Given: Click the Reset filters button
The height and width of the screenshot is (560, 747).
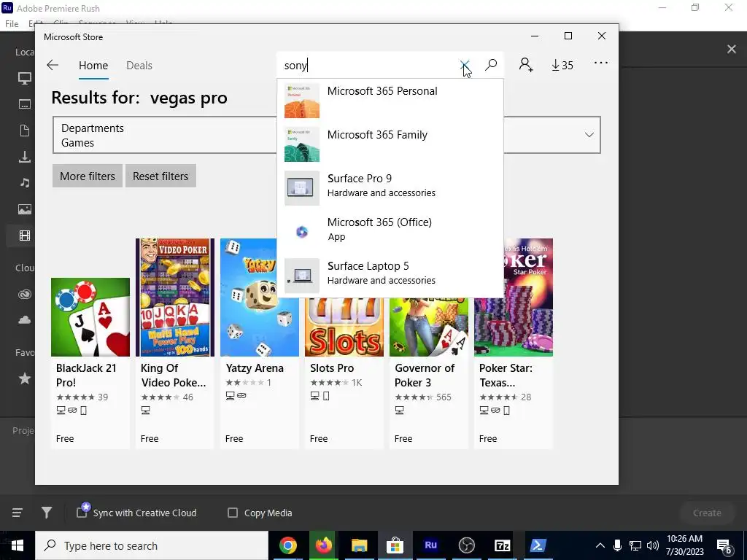Looking at the screenshot, I should pos(160,176).
